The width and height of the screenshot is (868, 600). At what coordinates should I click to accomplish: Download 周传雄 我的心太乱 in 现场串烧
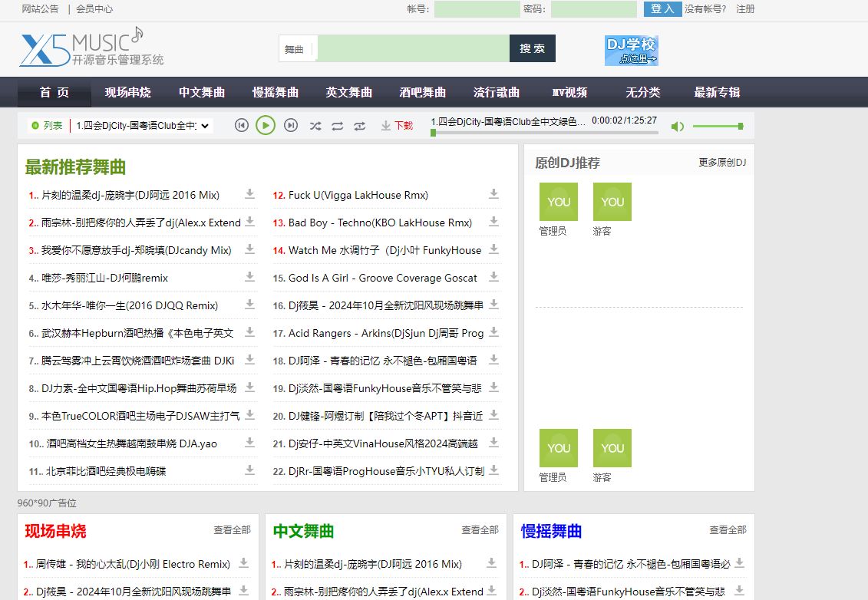243,563
